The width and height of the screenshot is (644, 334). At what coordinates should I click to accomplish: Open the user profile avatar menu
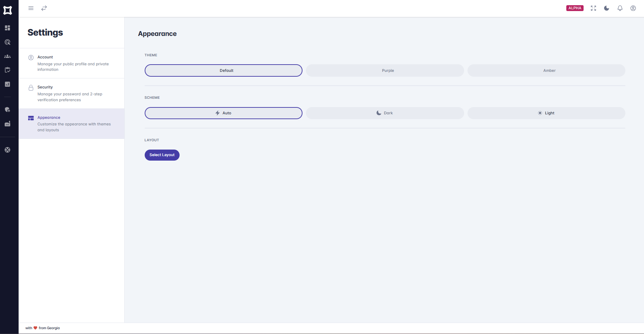[633, 8]
